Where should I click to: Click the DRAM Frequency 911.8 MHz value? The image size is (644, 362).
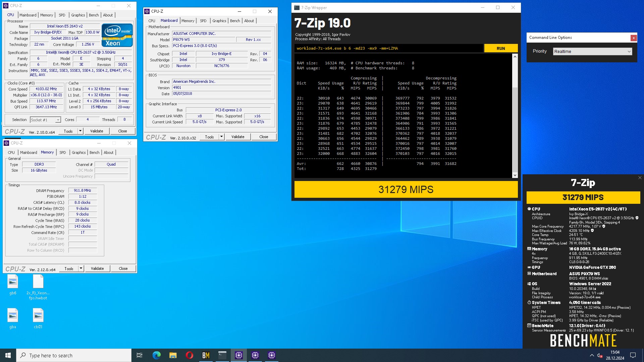click(83, 190)
